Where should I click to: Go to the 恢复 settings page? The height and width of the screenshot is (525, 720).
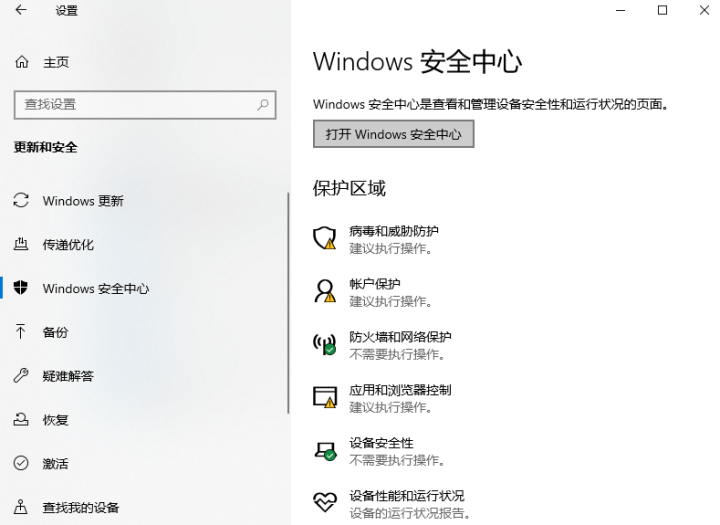[56, 420]
